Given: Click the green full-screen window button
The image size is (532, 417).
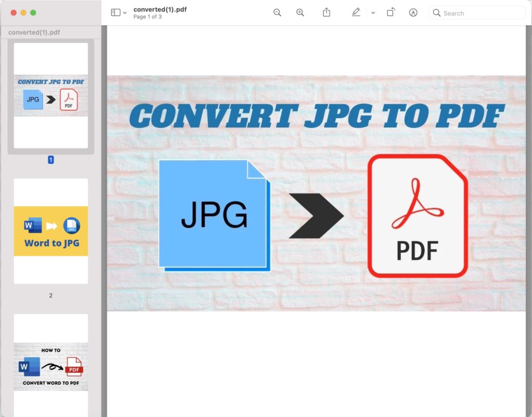Looking at the screenshot, I should pos(33,12).
